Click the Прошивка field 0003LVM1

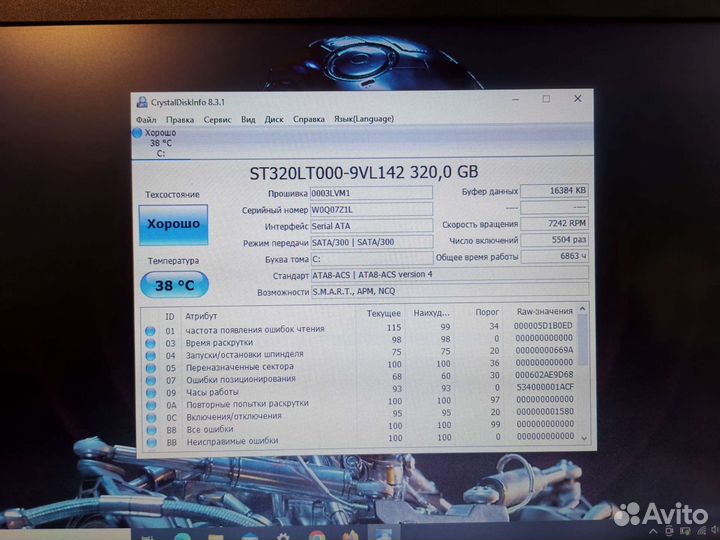pyautogui.click(x=371, y=193)
